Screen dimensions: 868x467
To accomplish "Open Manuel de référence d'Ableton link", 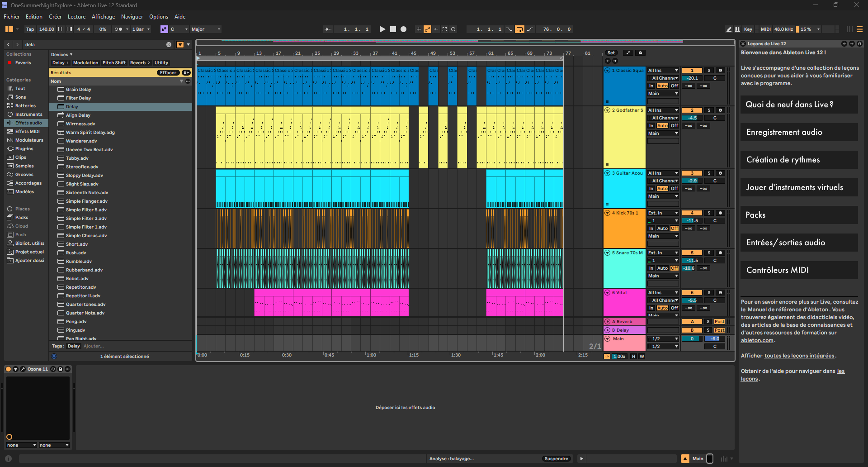I will point(788,310).
